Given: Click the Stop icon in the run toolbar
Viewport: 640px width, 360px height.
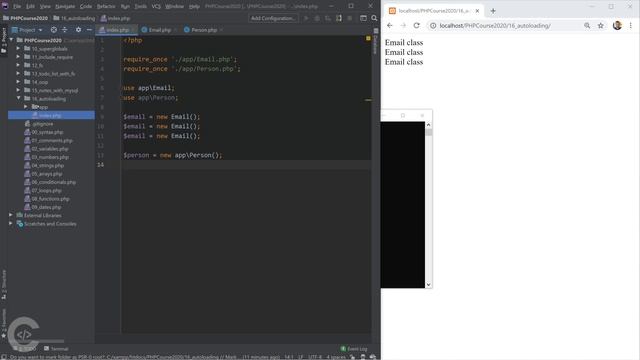Looking at the screenshot, I should [350, 18].
